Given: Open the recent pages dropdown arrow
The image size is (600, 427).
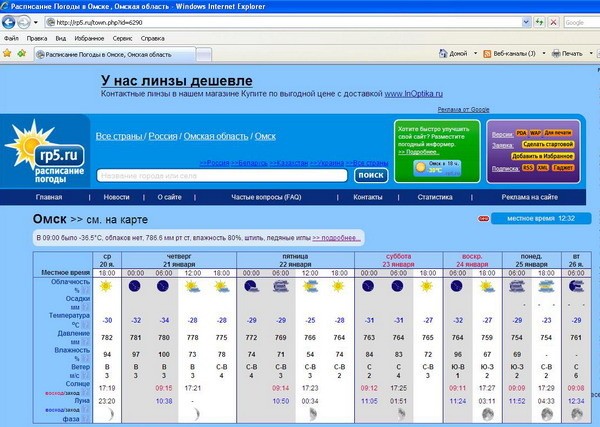Looking at the screenshot, I should [x=36, y=23].
